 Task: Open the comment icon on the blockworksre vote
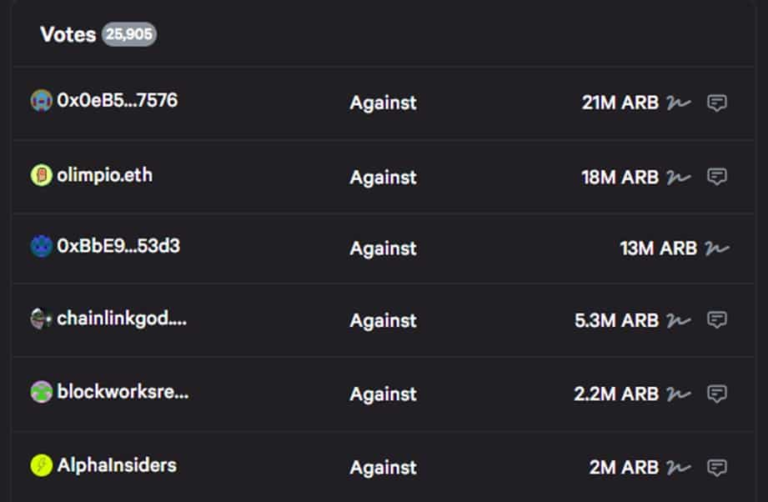(x=717, y=394)
